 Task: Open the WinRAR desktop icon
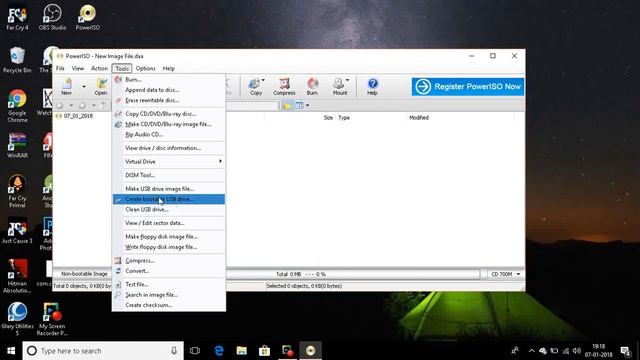(x=17, y=146)
